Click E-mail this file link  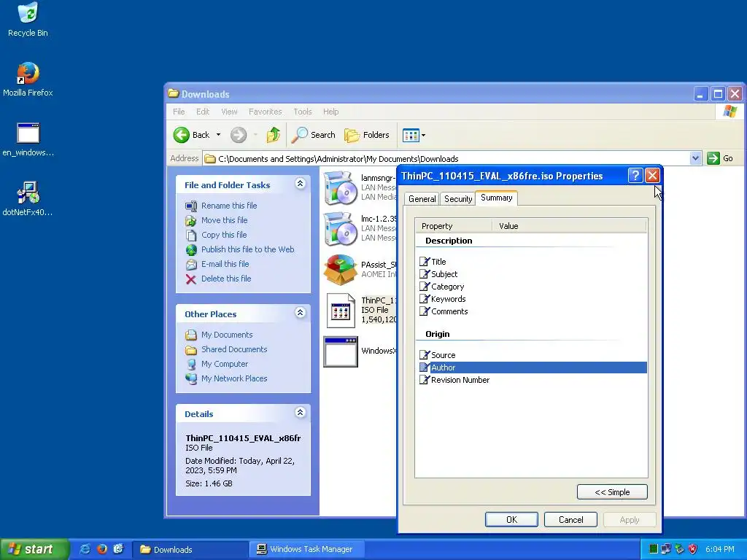(x=225, y=264)
